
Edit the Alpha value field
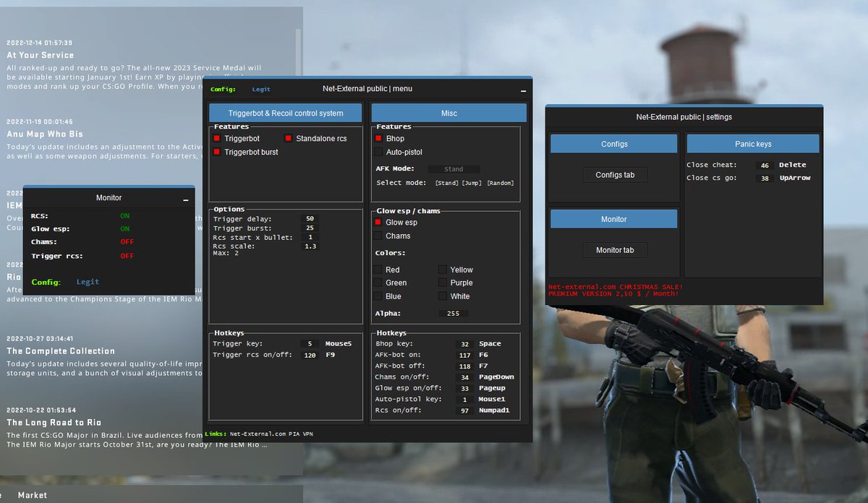tap(453, 314)
